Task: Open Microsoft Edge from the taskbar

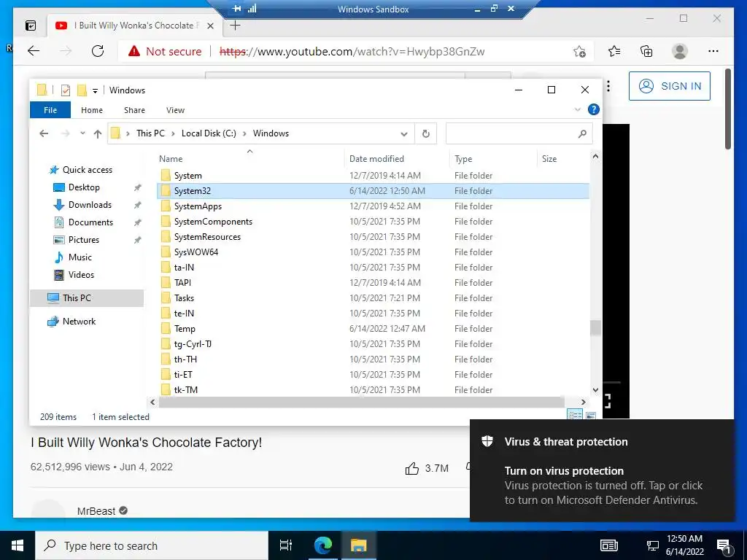Action: (322, 545)
